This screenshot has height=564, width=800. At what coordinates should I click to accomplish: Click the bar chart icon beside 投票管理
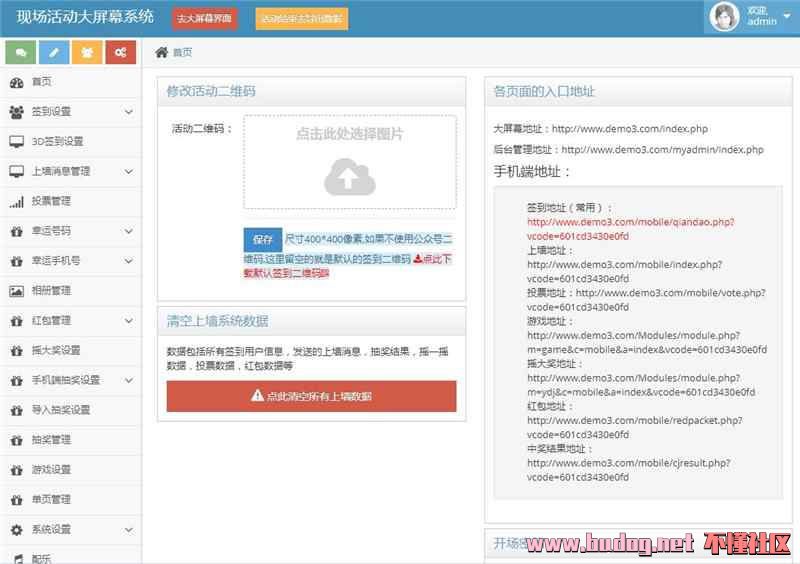click(16, 201)
